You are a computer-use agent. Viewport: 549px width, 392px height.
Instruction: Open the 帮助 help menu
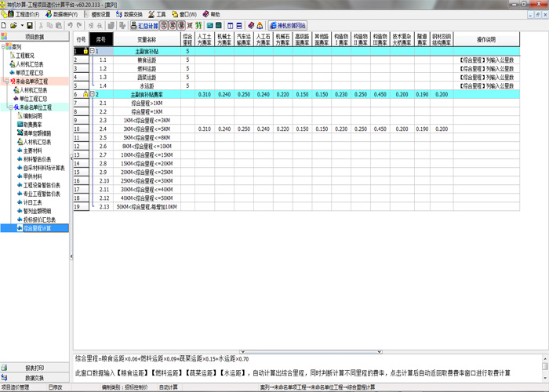point(211,14)
